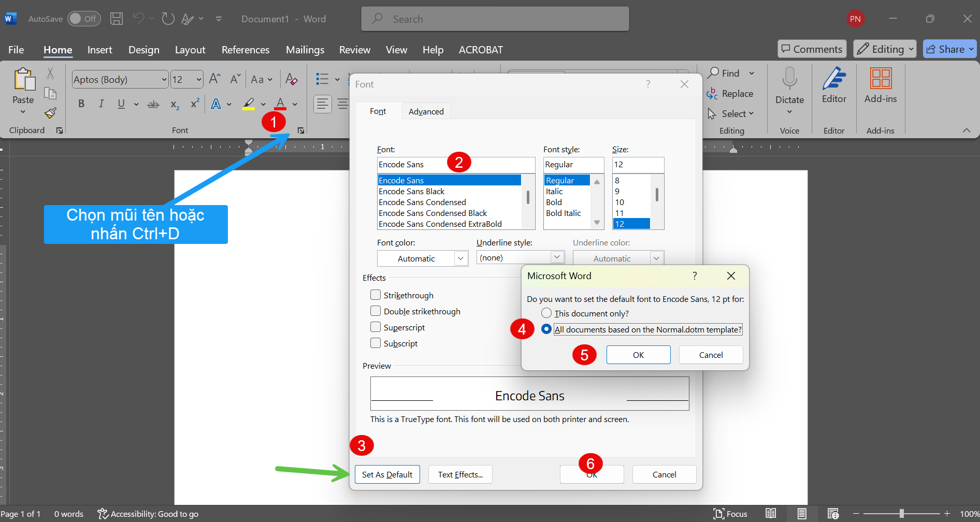Switch to Web Layout view
Viewport: 980px width, 522px height.
[833, 513]
